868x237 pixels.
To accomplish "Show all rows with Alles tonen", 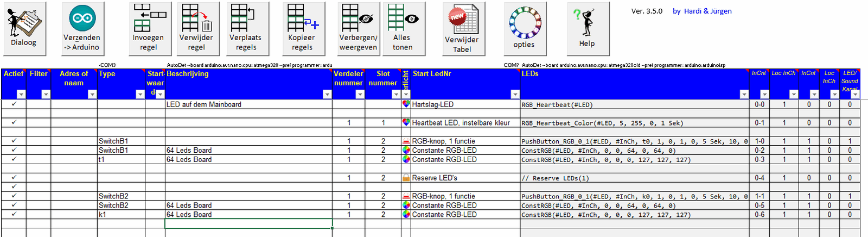I will (403, 29).
